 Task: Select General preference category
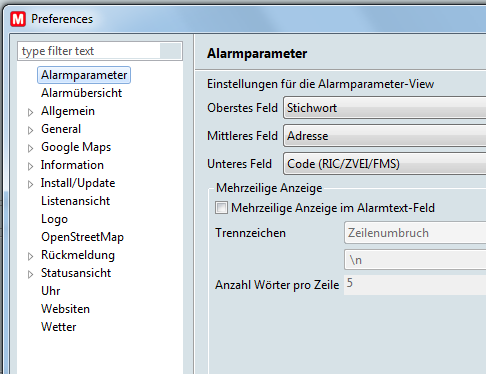click(61, 129)
